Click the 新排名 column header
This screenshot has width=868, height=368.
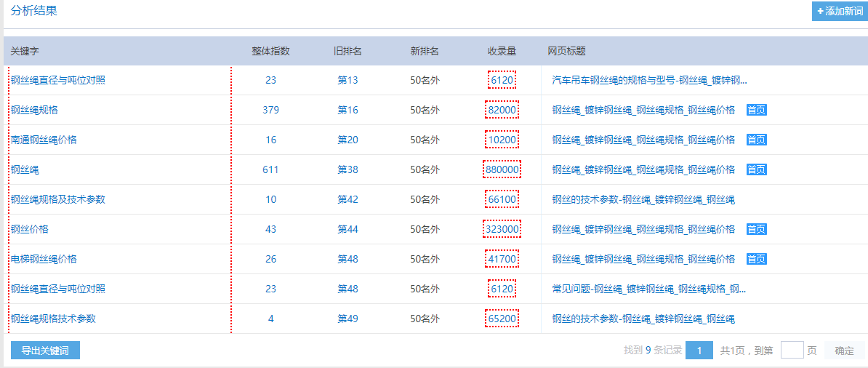coord(425,51)
